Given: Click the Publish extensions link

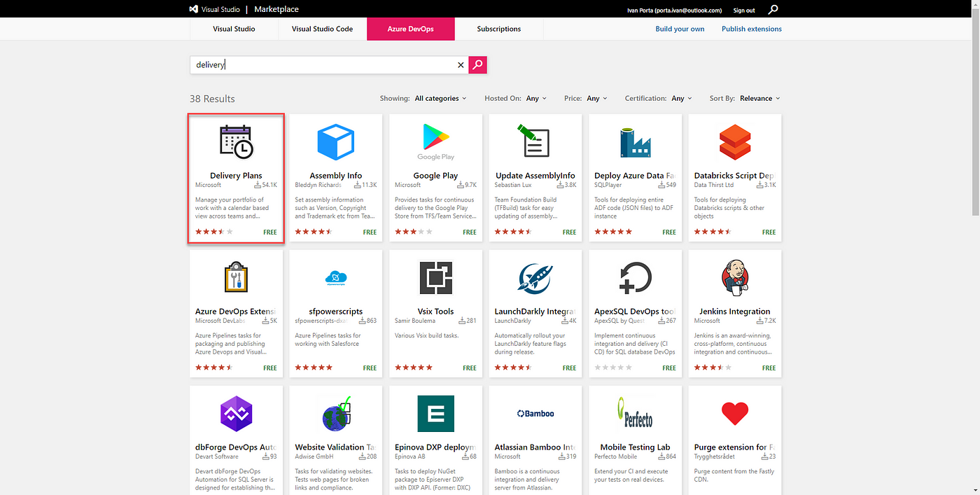Looking at the screenshot, I should click(752, 29).
